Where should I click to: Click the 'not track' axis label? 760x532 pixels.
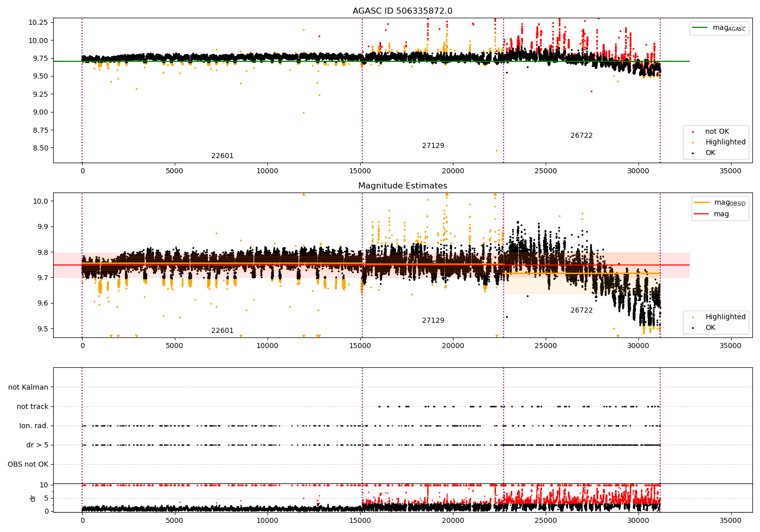pyautogui.click(x=32, y=407)
